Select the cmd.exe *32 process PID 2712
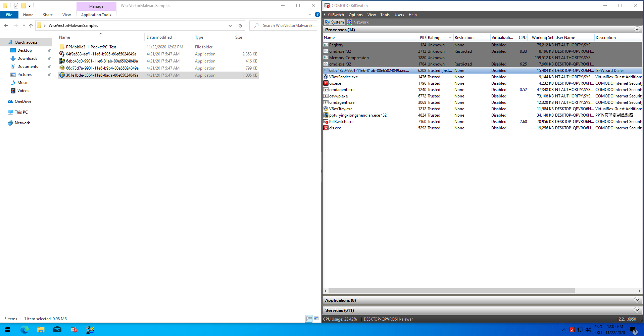This screenshot has height=336, width=644. point(483,51)
